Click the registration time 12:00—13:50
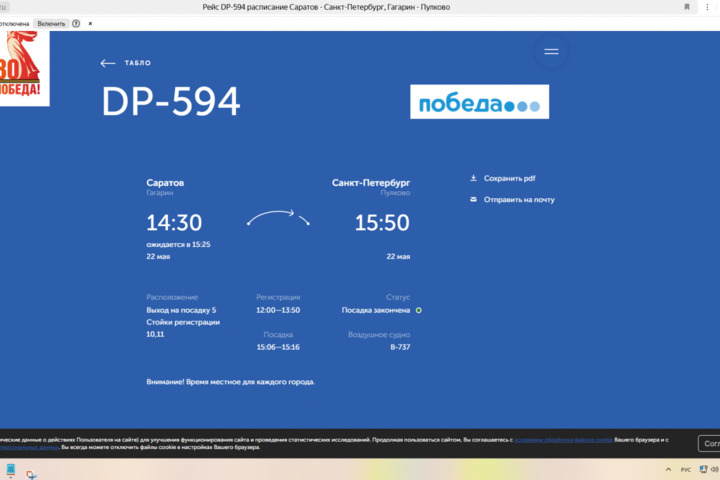This screenshot has height=480, width=720. (278, 310)
